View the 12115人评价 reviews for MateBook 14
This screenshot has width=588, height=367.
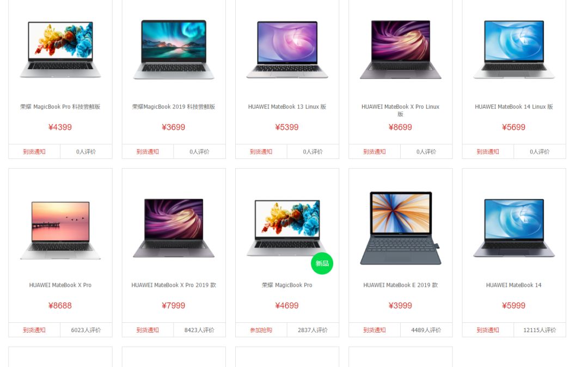click(x=540, y=331)
